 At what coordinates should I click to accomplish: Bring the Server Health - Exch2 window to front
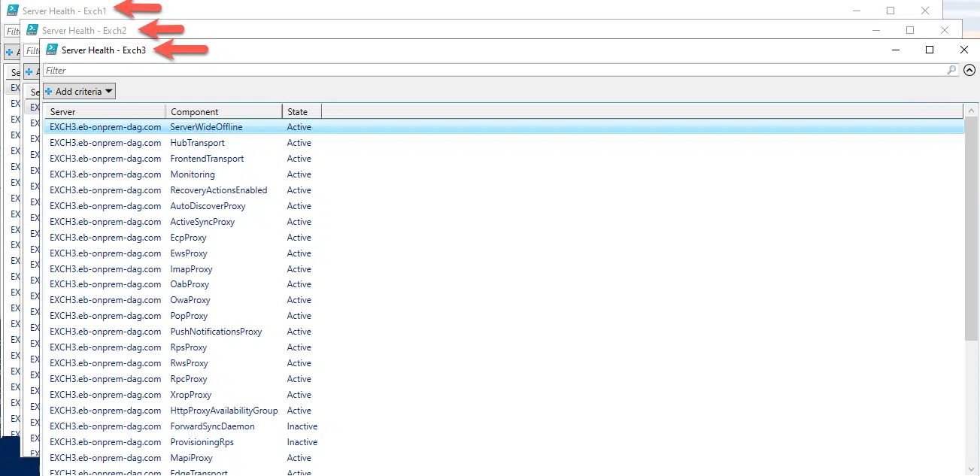tap(84, 30)
